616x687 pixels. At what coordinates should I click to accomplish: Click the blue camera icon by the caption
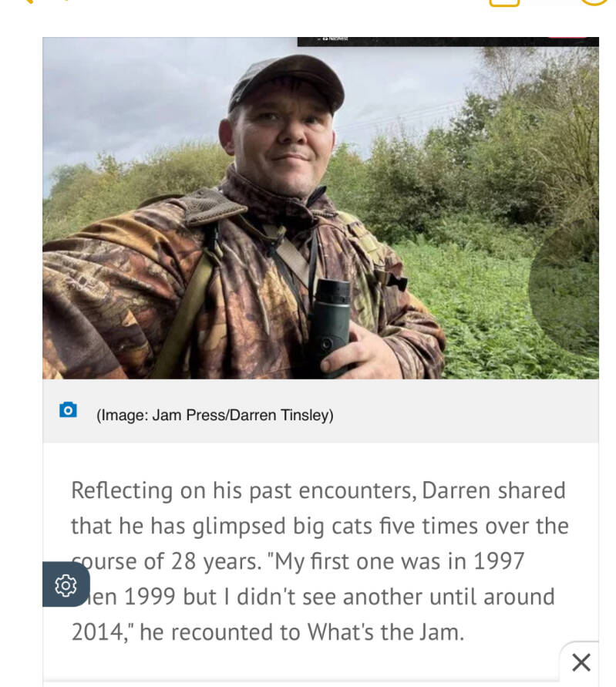pos(68,409)
